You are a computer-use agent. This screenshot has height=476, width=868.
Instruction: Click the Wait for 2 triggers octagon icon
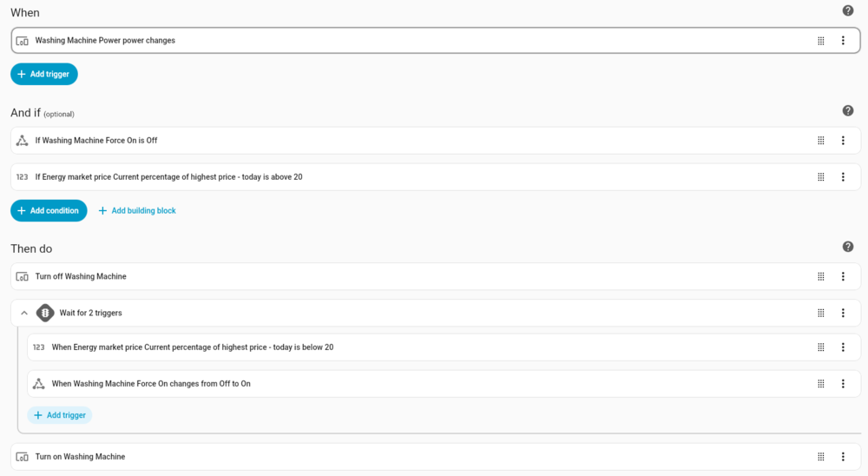click(x=45, y=314)
